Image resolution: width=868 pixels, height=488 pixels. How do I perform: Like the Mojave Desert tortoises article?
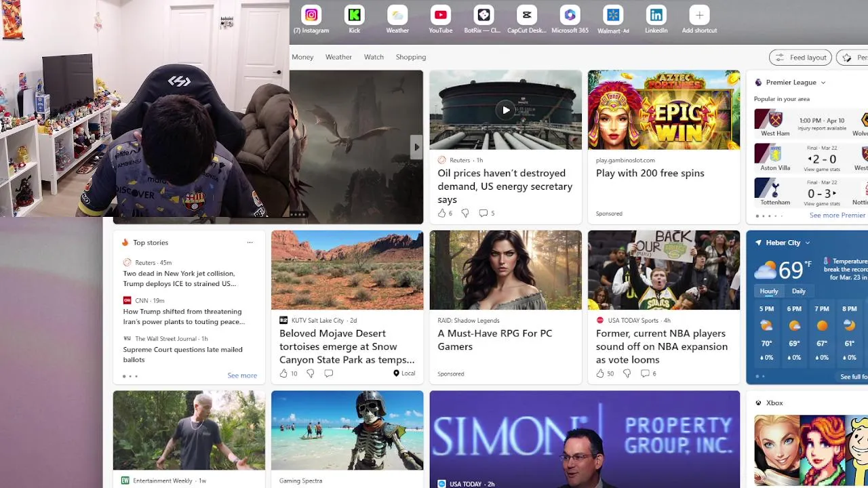point(284,373)
